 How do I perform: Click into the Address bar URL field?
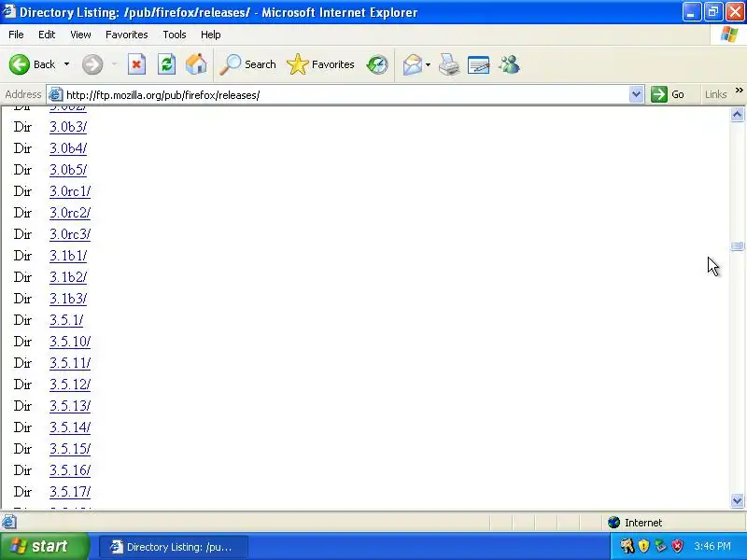346,95
